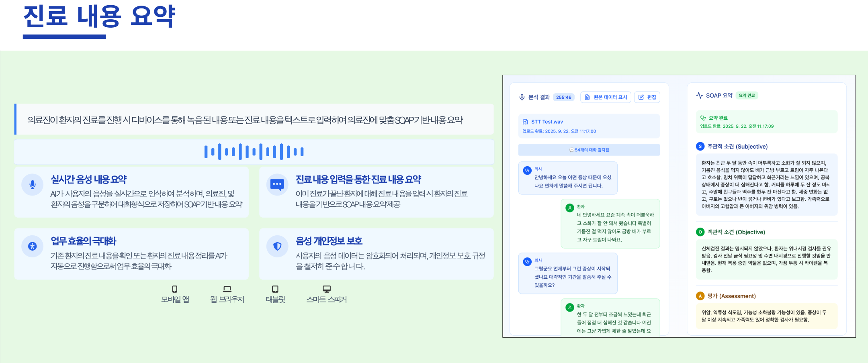This screenshot has width=868, height=363.
Task: Click the accessibility icon beside 업무 효율의 극대화
Action: [33, 246]
